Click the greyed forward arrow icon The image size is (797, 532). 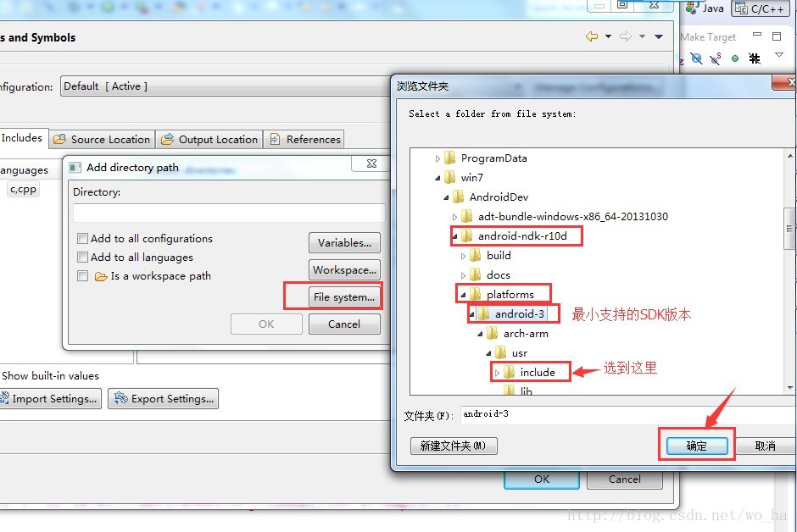coord(626,36)
